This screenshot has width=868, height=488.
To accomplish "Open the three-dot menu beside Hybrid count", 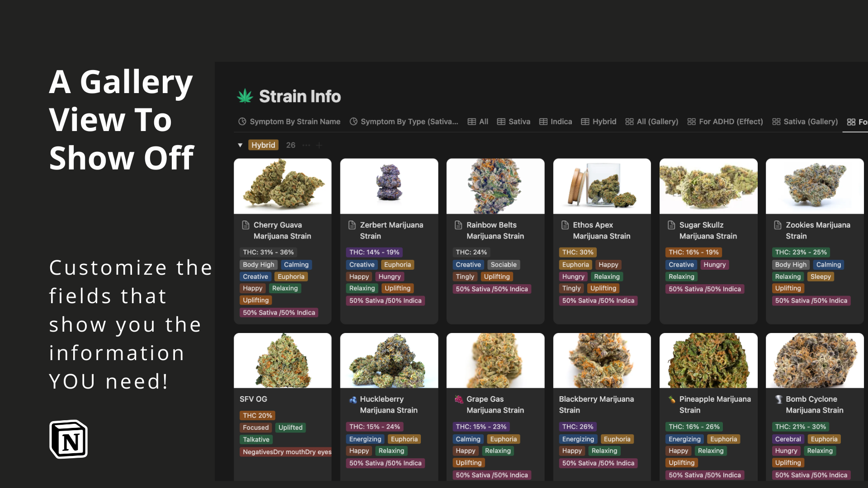I will (x=307, y=145).
